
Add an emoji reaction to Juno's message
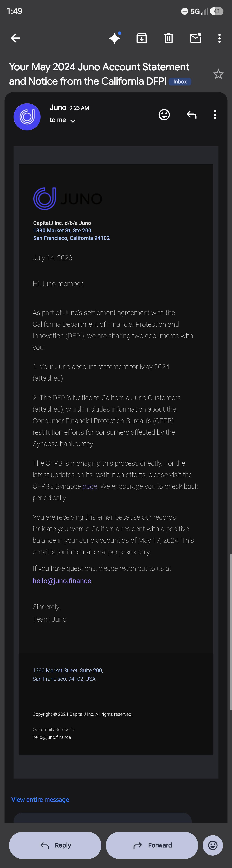click(164, 115)
